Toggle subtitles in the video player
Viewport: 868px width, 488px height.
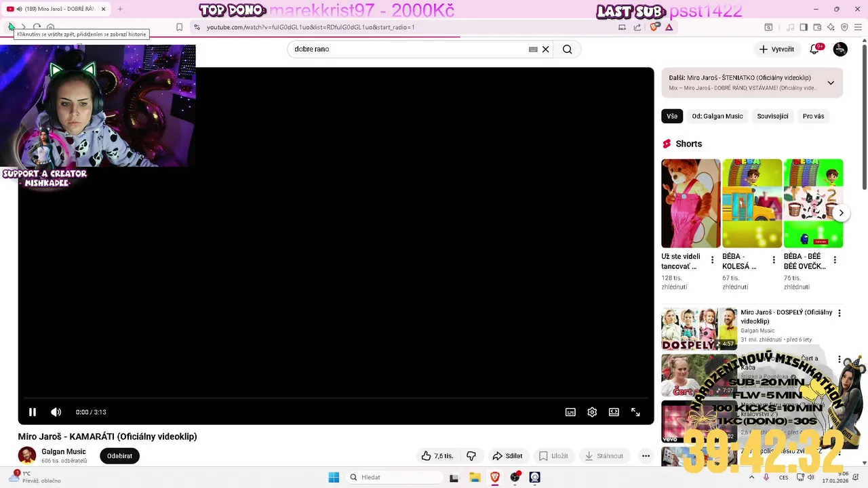[x=570, y=412]
